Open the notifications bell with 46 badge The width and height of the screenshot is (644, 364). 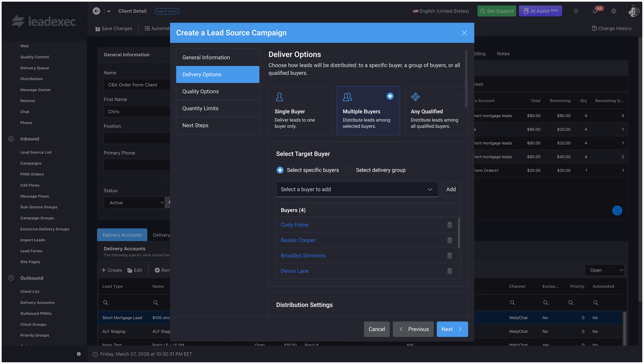[595, 11]
